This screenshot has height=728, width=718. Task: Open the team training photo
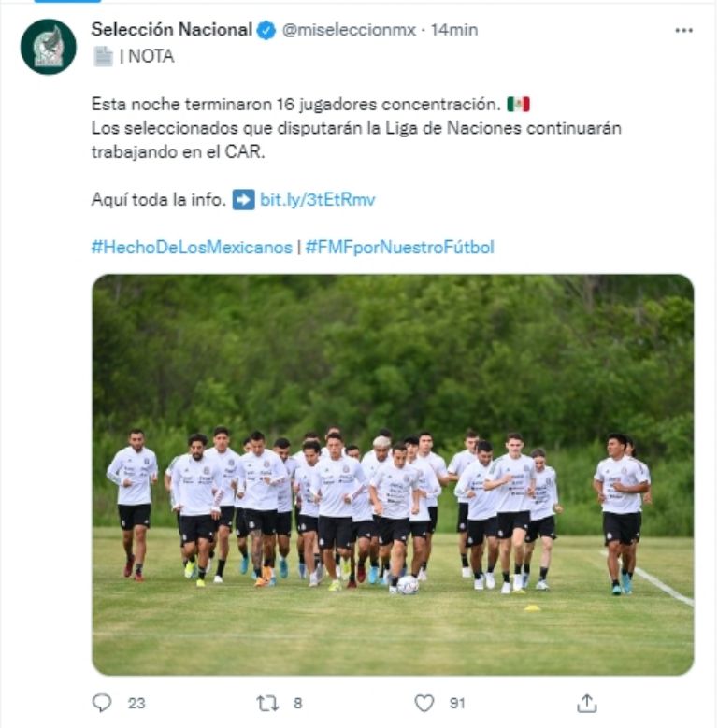coord(393,475)
